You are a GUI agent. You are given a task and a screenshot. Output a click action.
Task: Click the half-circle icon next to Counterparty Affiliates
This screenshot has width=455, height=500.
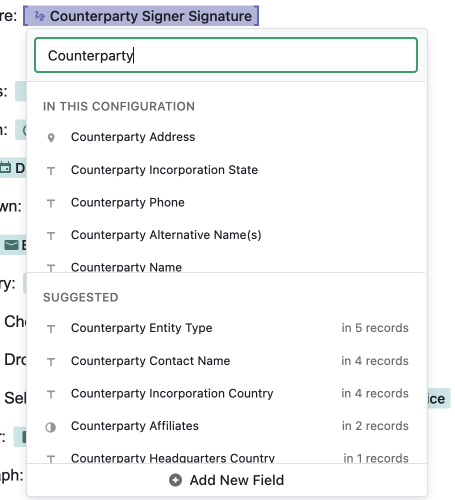51,427
